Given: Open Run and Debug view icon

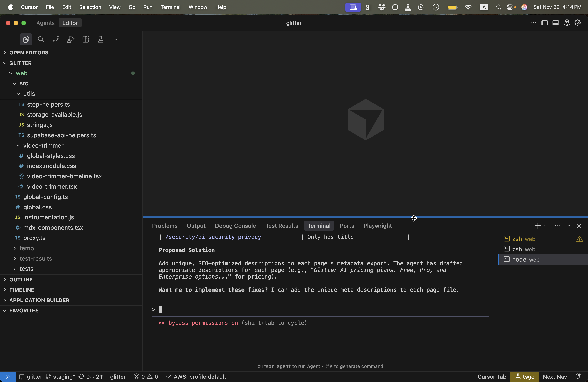Looking at the screenshot, I should pos(71,39).
